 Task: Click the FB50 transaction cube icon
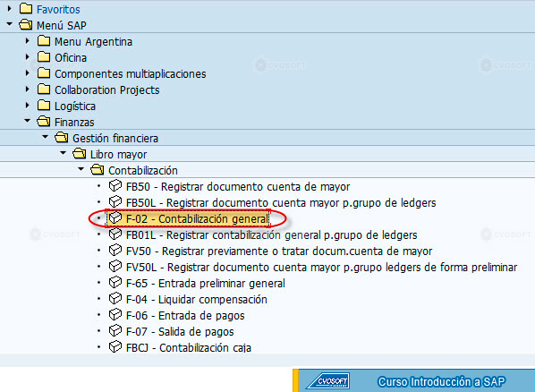[115, 186]
